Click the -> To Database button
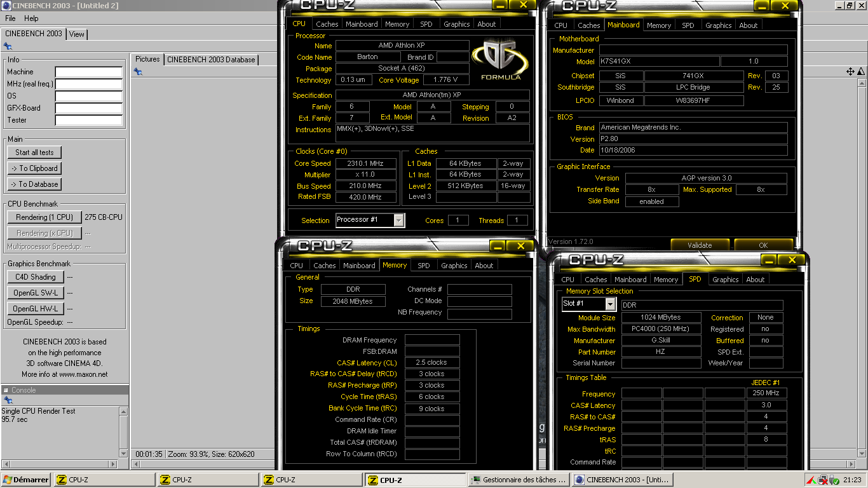Screen dimensions: 868x488 click(x=34, y=184)
